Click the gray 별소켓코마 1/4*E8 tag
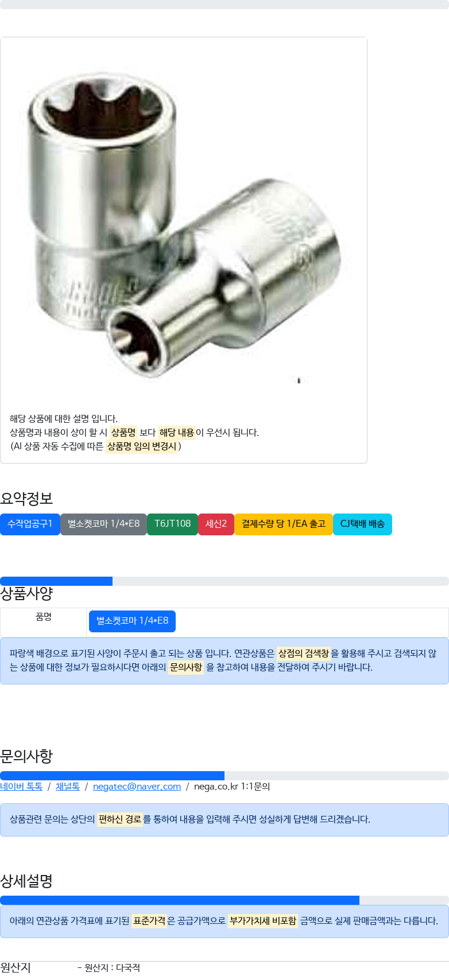This screenshot has height=980, width=449. point(103,524)
